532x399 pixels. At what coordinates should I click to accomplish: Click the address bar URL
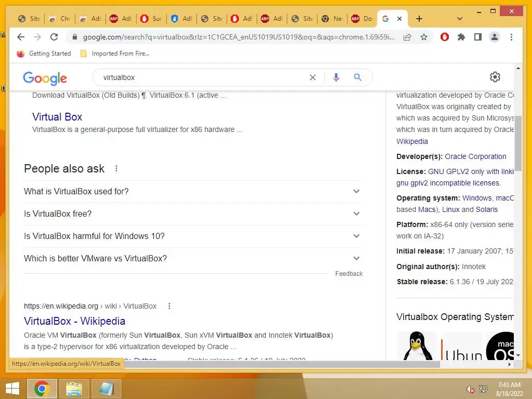[x=238, y=37]
